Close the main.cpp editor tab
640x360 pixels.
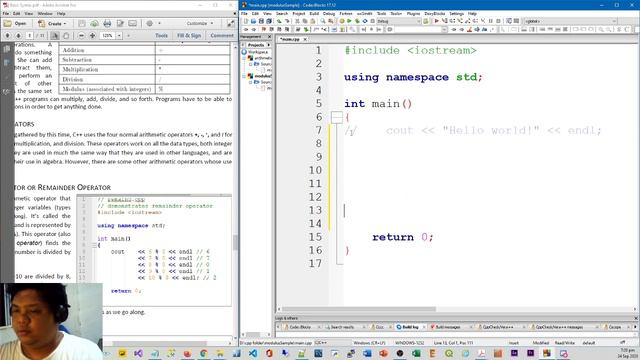coord(305,39)
